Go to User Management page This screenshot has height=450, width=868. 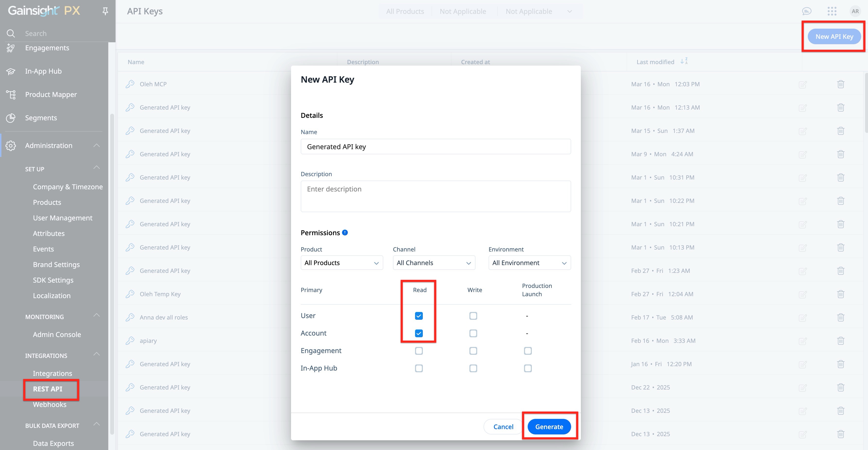tap(63, 218)
